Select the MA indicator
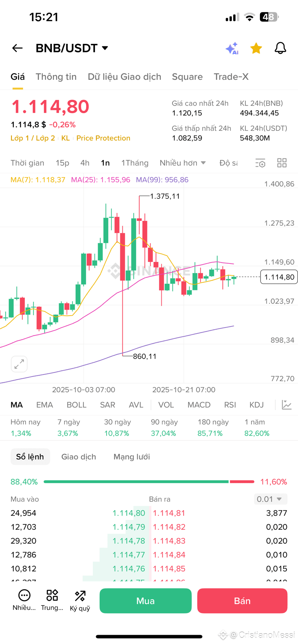Screen dimensions: 298x644 (x=17, y=405)
